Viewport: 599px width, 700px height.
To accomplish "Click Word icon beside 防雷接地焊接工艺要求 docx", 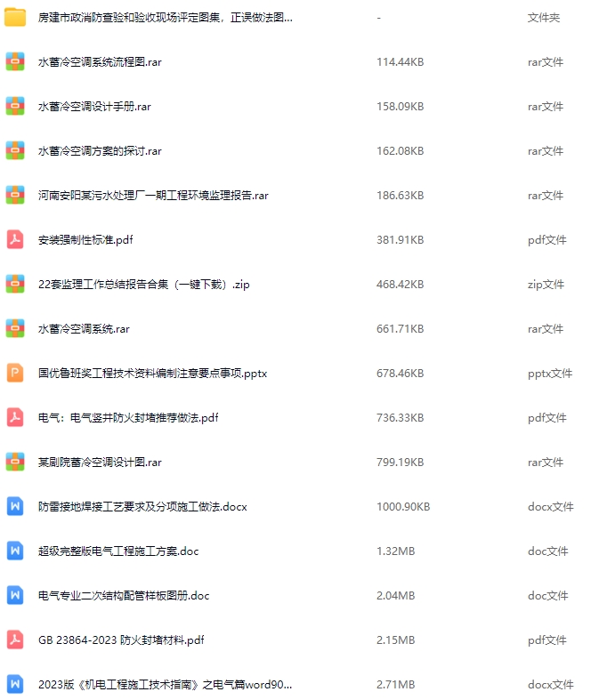I will 15,506.
